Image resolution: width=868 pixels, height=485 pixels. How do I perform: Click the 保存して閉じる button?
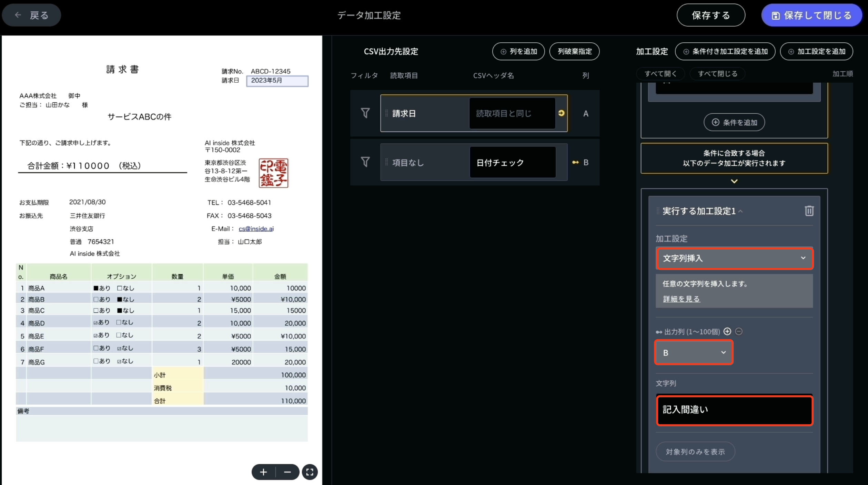click(x=811, y=15)
